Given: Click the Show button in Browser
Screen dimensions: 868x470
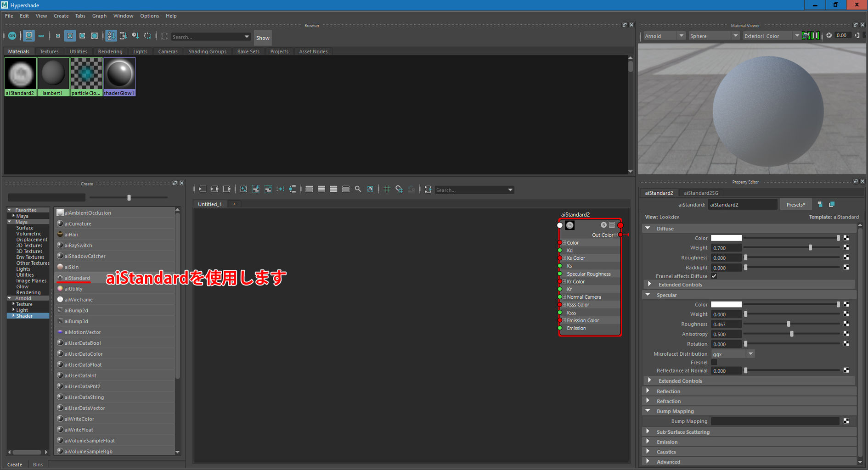Looking at the screenshot, I should click(x=263, y=38).
